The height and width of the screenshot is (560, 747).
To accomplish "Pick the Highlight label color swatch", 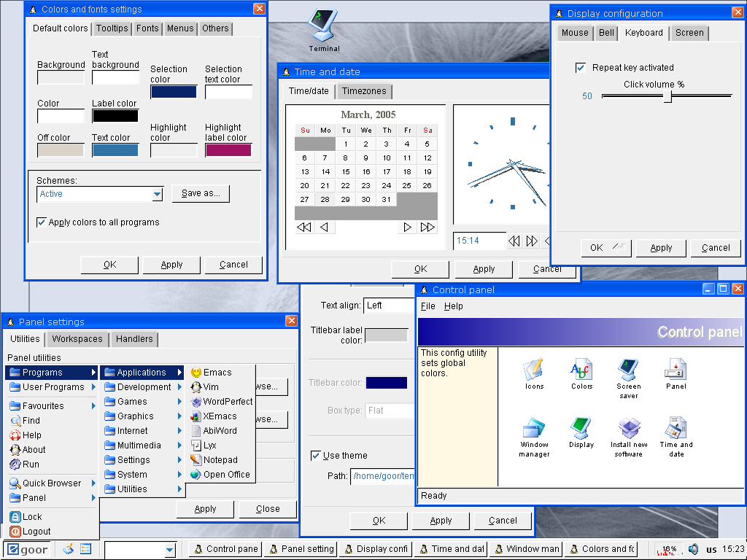I will click(x=228, y=150).
